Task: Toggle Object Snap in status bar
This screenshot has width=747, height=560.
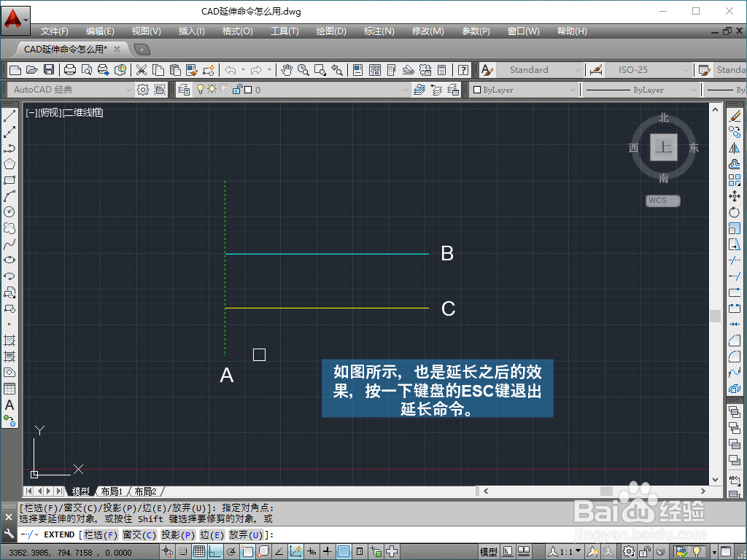Action: pos(247,551)
